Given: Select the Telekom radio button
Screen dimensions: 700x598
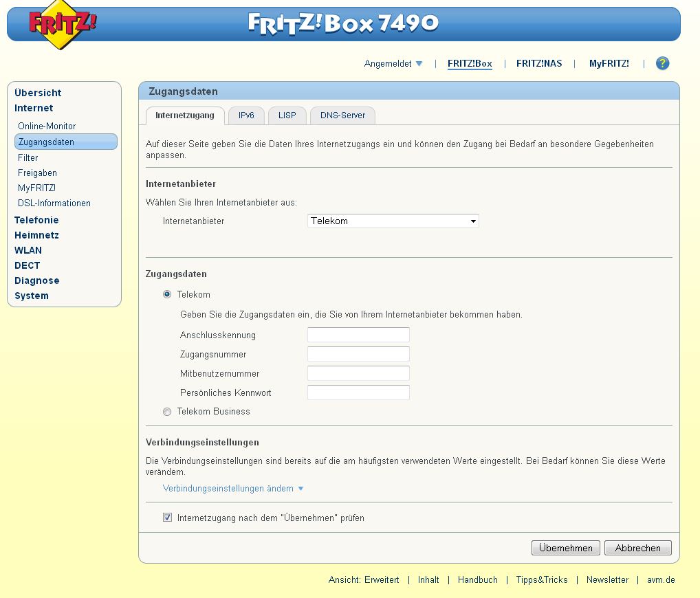Looking at the screenshot, I should (167, 295).
